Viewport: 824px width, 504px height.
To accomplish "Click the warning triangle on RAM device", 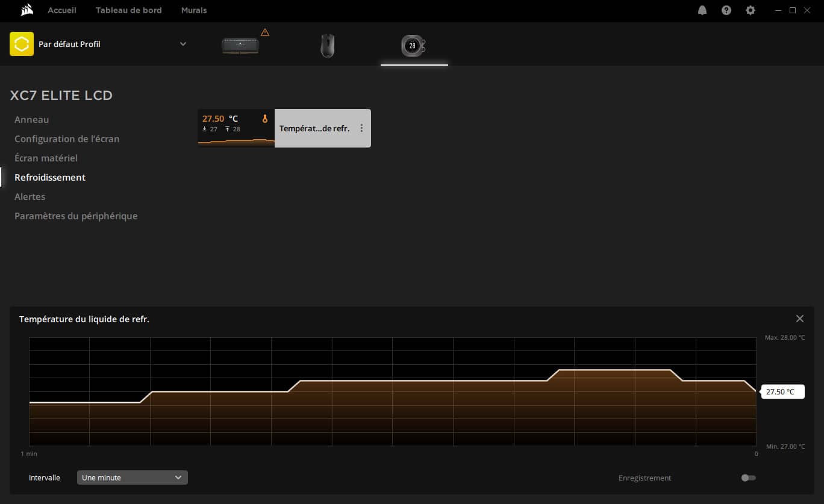I will tap(265, 32).
